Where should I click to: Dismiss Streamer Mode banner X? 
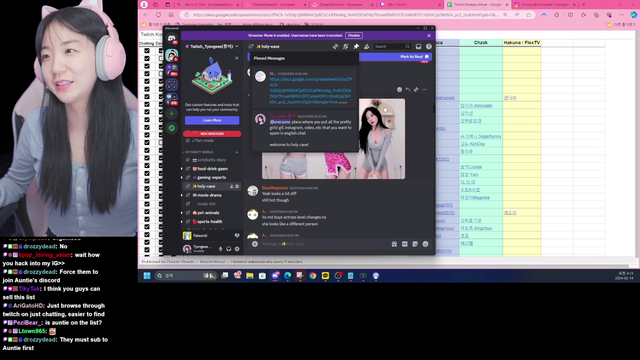tap(429, 36)
